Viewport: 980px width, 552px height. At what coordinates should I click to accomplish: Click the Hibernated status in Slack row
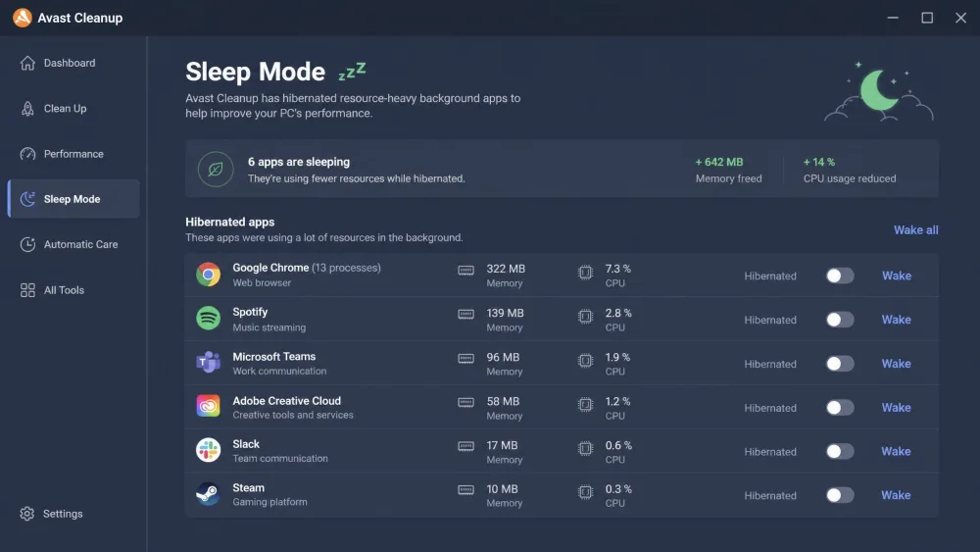click(770, 451)
